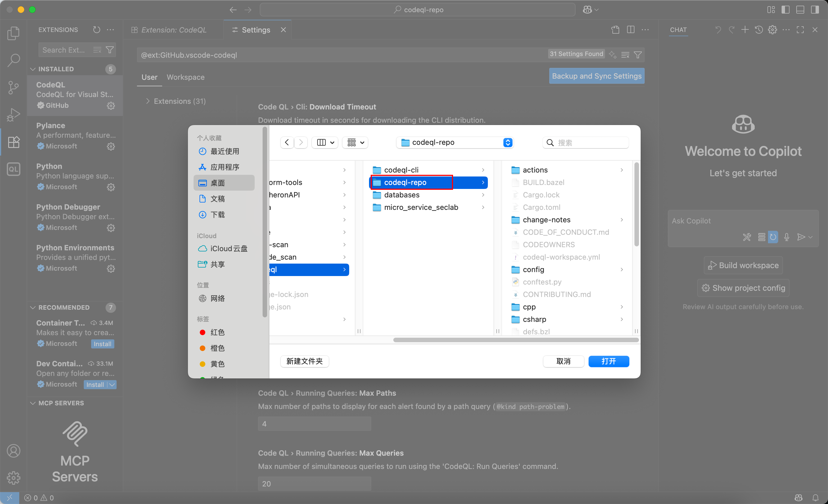Collapse the RECOMMENDED extensions section
This screenshot has height=504, width=828.
tap(33, 307)
